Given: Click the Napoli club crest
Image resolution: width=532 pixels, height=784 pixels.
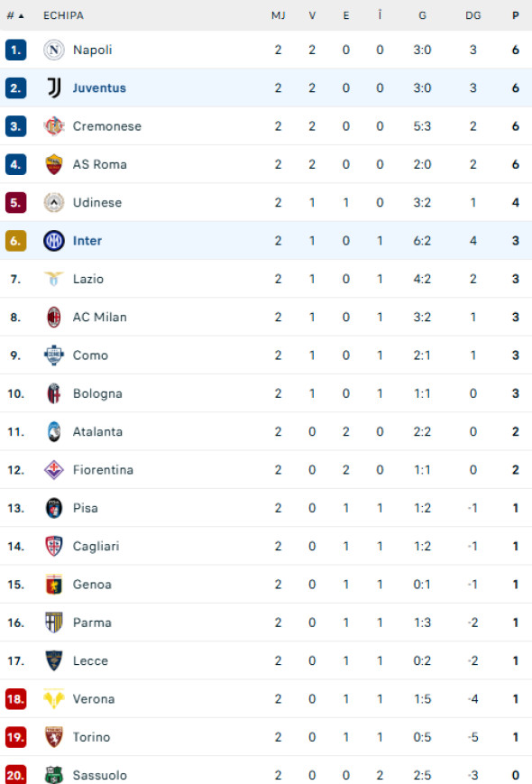Looking at the screenshot, I should click(x=54, y=51).
